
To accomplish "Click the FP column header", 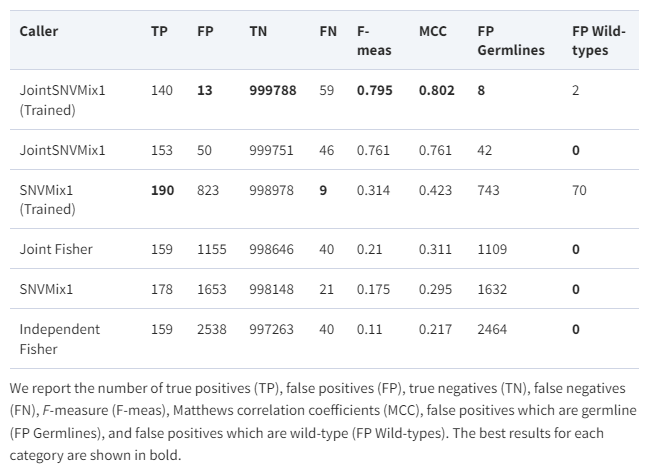I will 205,31.
